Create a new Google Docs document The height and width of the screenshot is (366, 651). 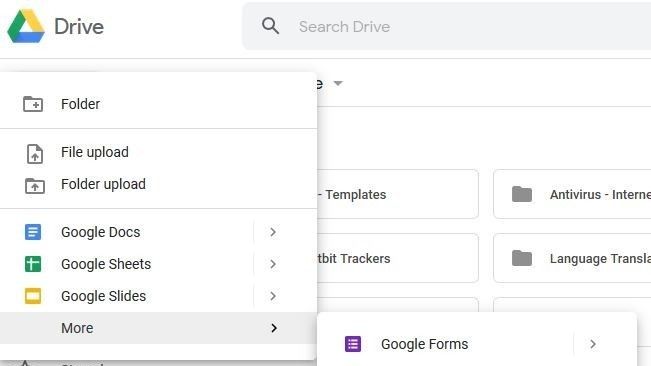(127, 232)
